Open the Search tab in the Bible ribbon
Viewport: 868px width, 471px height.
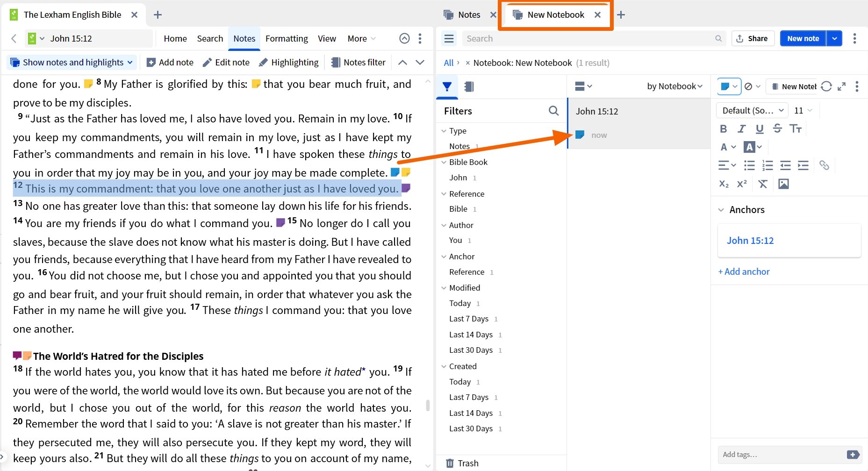(x=210, y=38)
